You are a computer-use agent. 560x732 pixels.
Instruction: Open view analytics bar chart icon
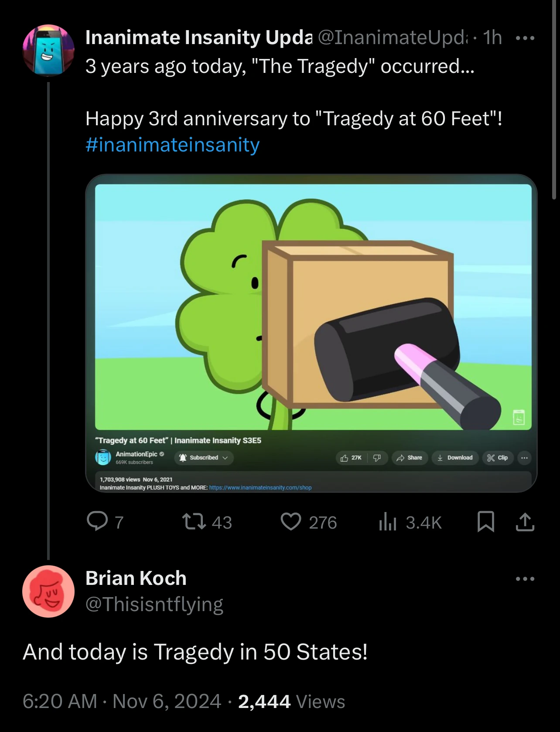coord(388,522)
